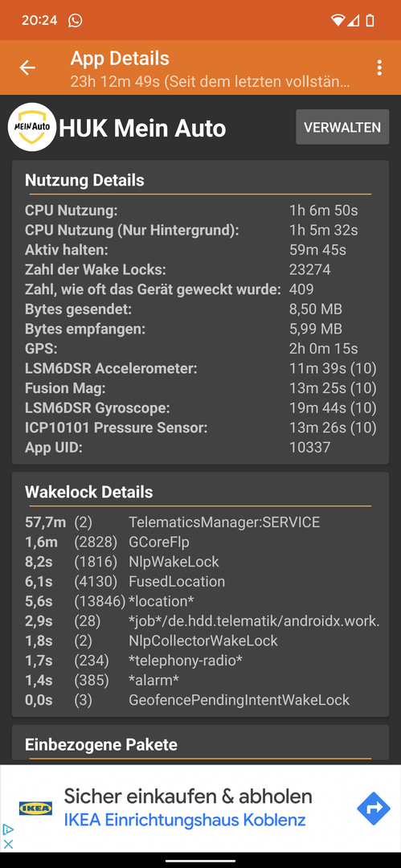Open IKEA Einrichtungshaus Koblenz link
The width and height of the screenshot is (401, 868).
coord(185,820)
